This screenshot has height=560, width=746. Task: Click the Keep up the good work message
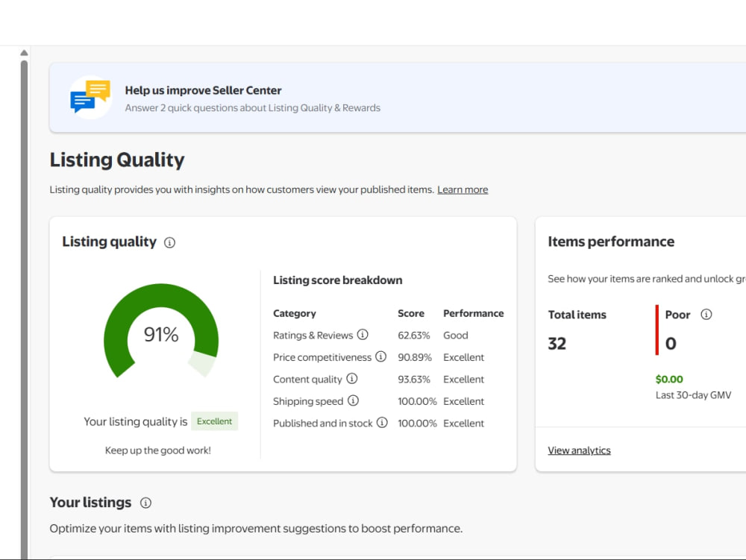157,450
